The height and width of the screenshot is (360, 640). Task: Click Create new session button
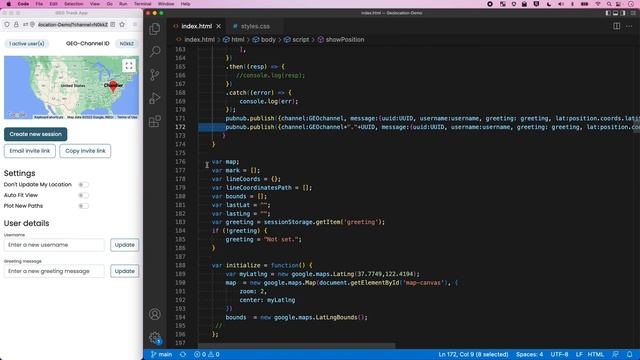tap(36, 134)
